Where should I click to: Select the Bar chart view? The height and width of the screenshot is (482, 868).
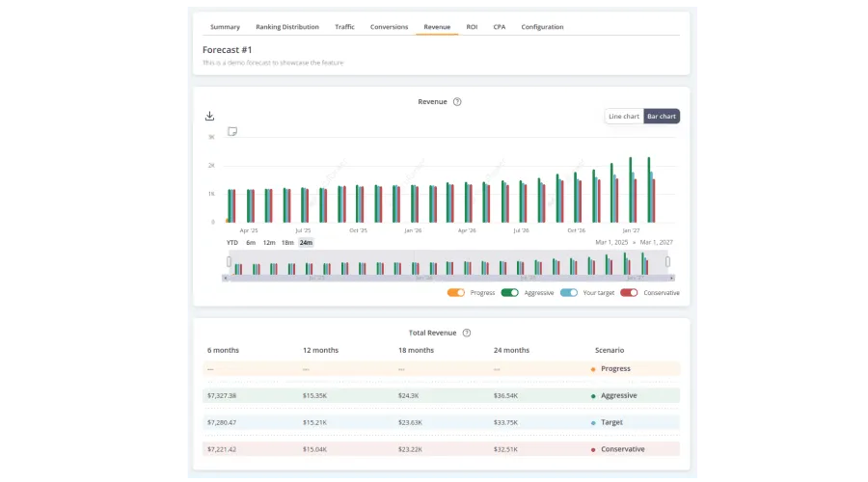click(x=662, y=117)
